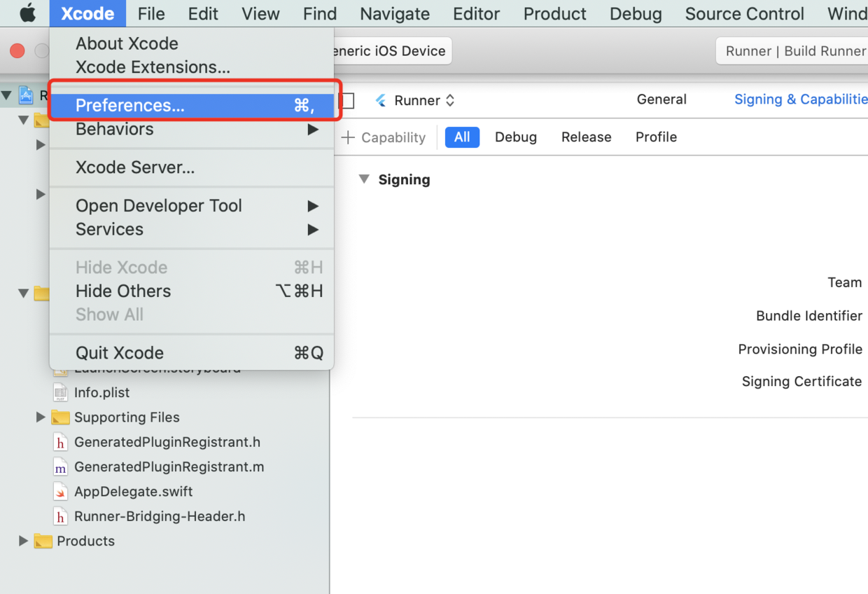Open the File menu

click(151, 13)
